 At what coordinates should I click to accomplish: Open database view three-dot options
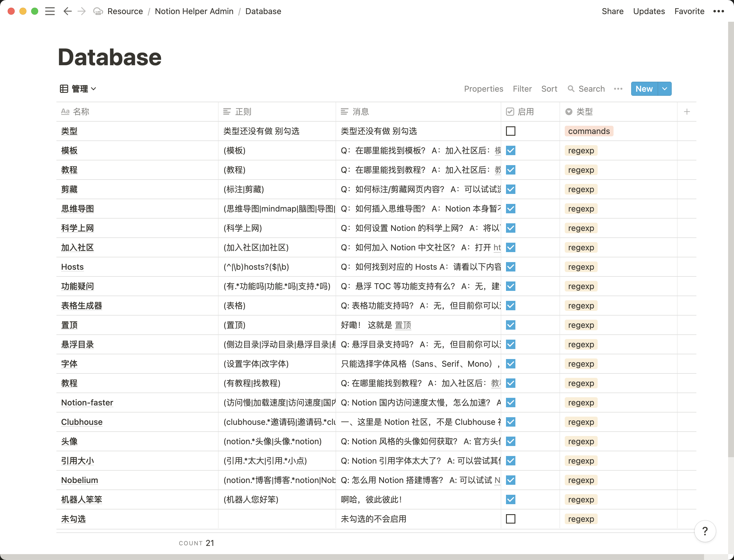pyautogui.click(x=618, y=89)
